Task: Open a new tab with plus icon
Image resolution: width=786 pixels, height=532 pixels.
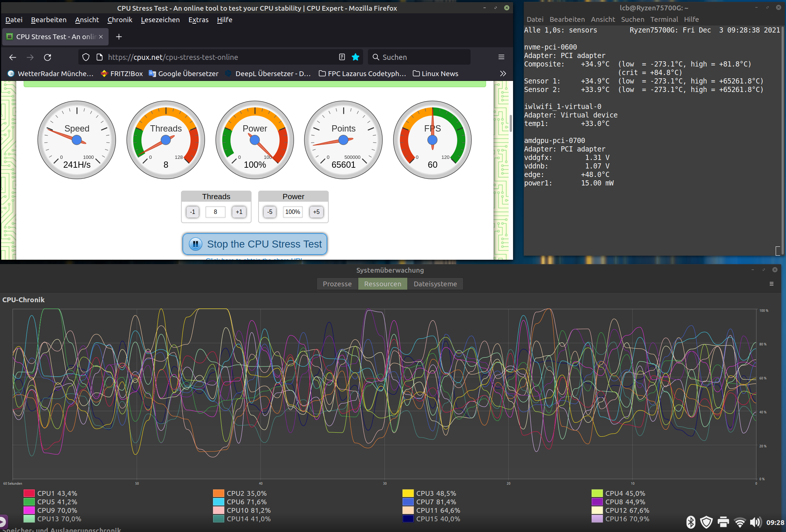Action: (x=119, y=37)
